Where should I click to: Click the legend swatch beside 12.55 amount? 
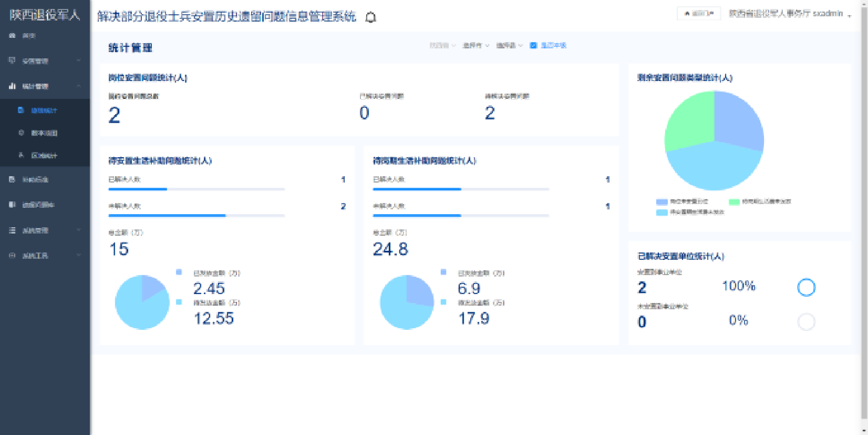(179, 302)
